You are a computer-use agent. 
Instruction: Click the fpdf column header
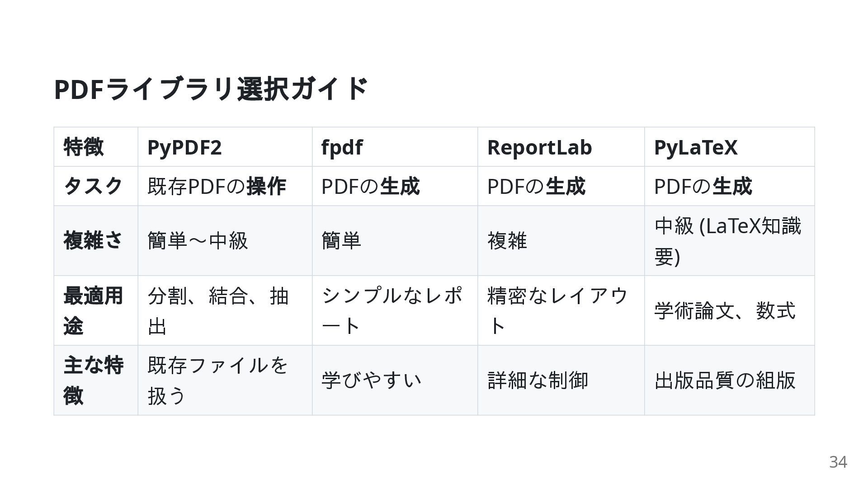(342, 147)
